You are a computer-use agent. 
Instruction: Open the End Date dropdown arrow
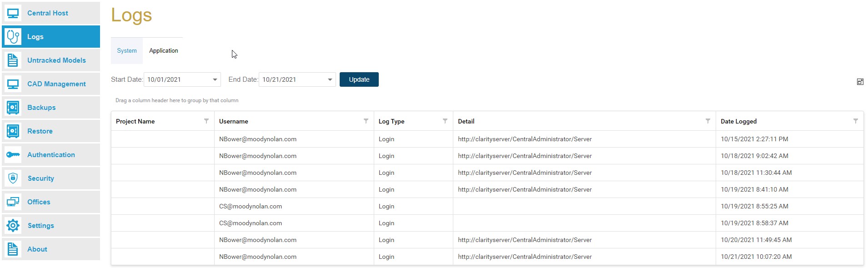tap(330, 80)
